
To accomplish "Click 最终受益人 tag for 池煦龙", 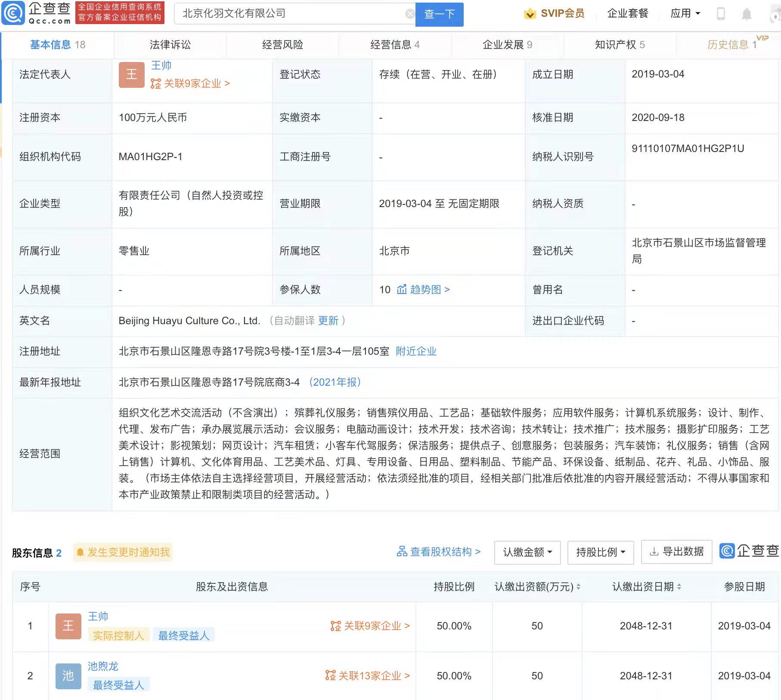I will coord(118,685).
